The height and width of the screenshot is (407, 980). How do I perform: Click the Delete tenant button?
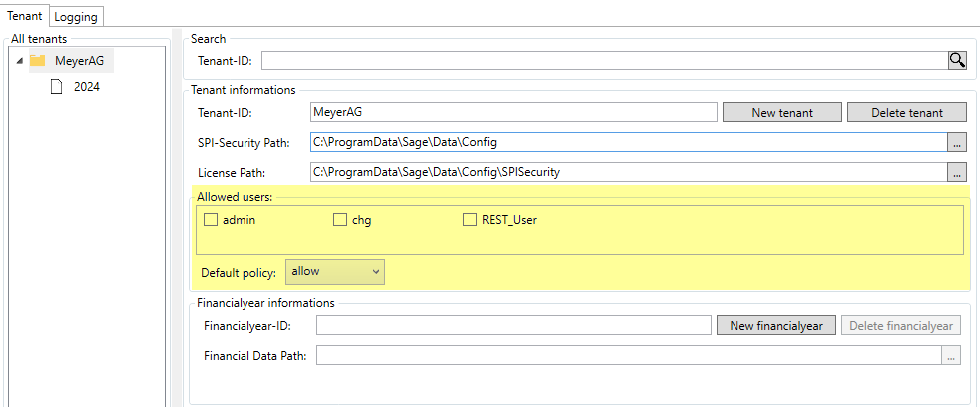click(907, 113)
